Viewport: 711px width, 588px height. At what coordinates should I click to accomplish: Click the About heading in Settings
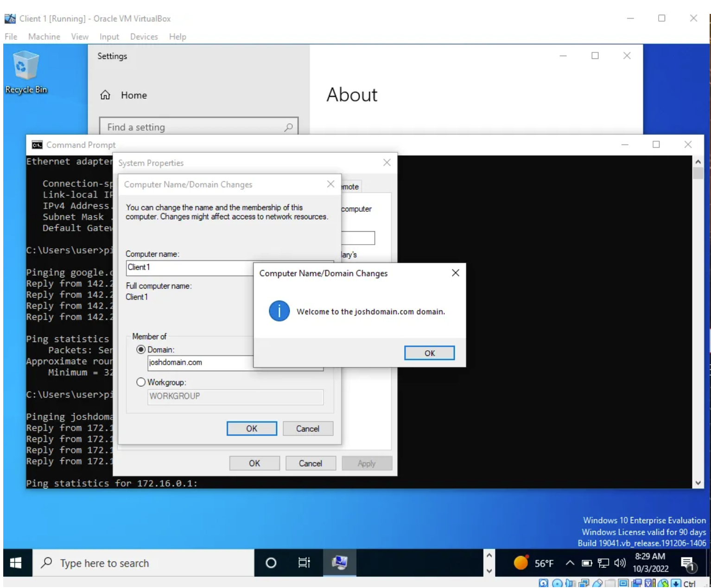click(x=352, y=95)
